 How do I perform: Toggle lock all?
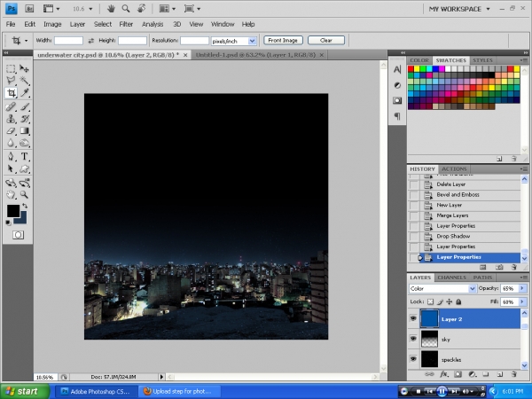click(x=458, y=301)
